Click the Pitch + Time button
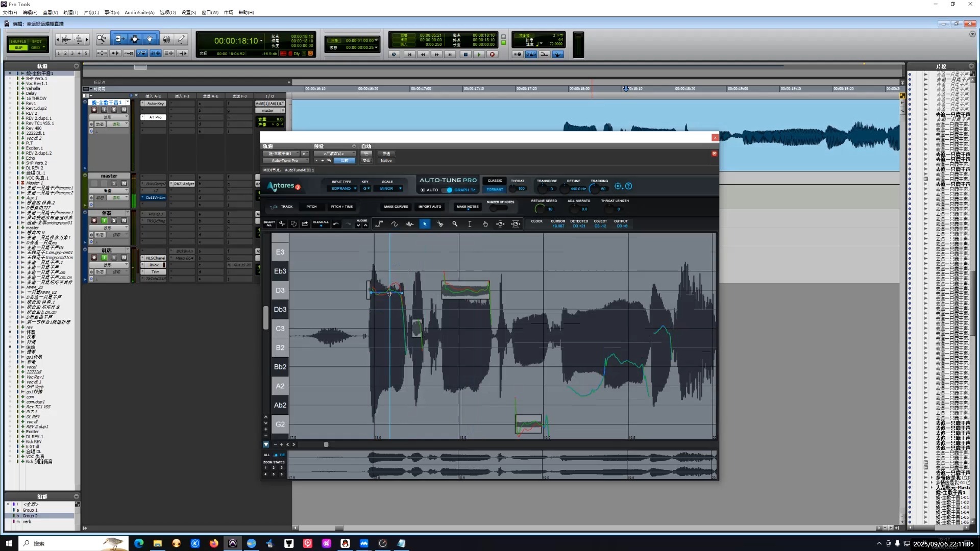 [x=341, y=207]
